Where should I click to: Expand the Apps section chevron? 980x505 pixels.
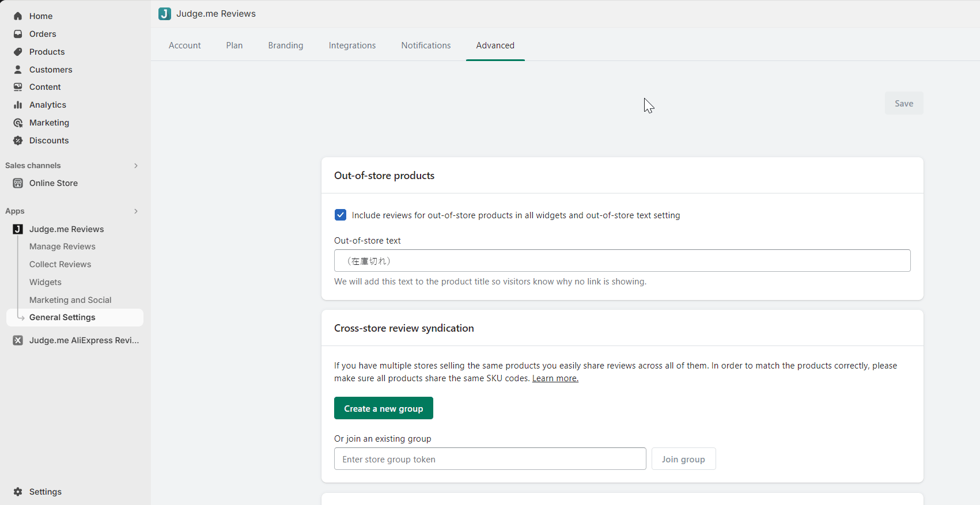click(136, 211)
